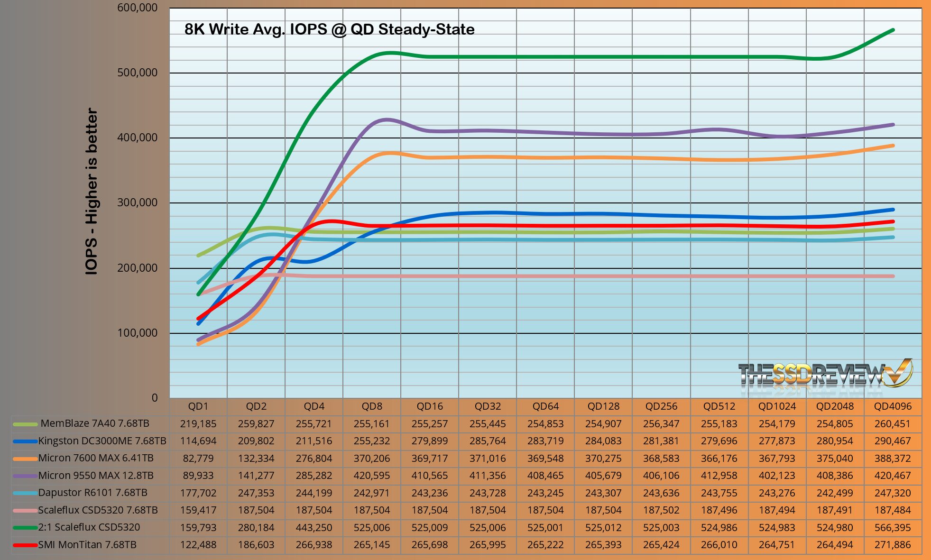This screenshot has height=560, width=931.
Task: Click the 600,000 y-axis label
Action: 138,8
